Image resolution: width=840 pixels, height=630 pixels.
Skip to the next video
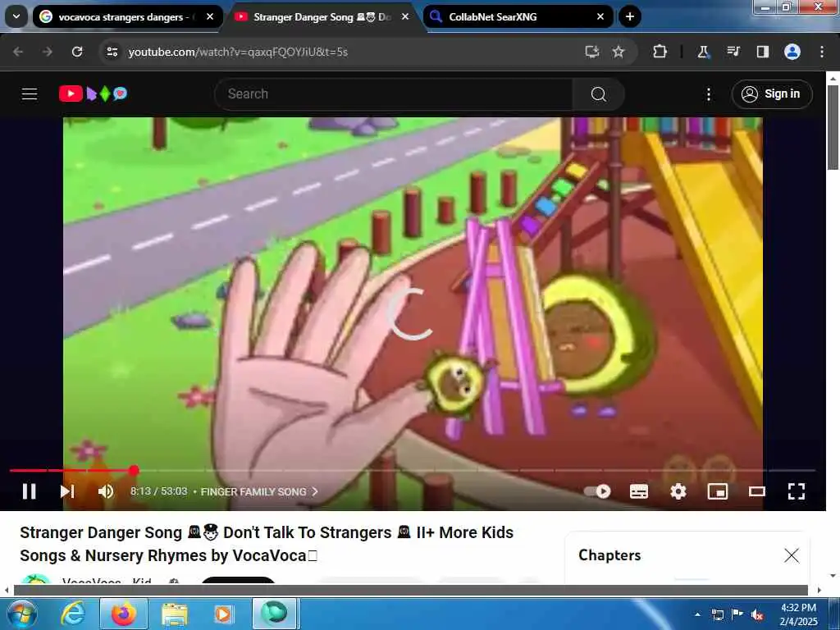(x=67, y=491)
